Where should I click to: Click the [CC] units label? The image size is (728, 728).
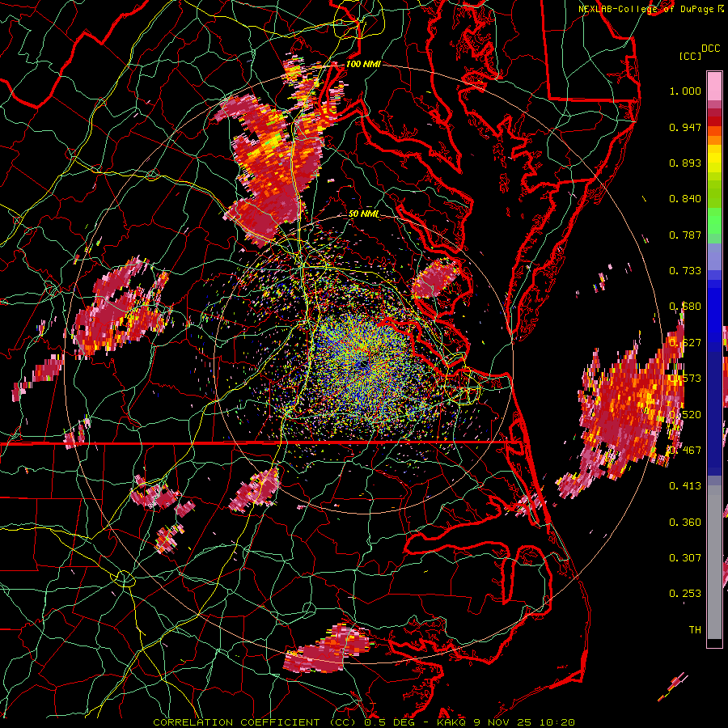pyautogui.click(x=690, y=56)
